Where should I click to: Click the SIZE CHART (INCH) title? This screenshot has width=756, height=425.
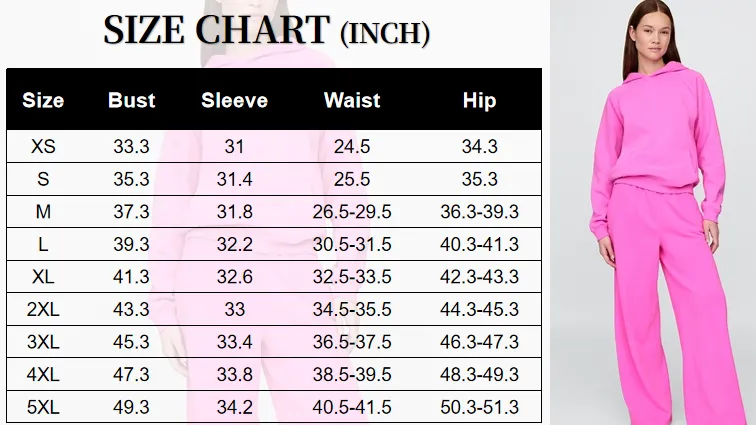[267, 31]
